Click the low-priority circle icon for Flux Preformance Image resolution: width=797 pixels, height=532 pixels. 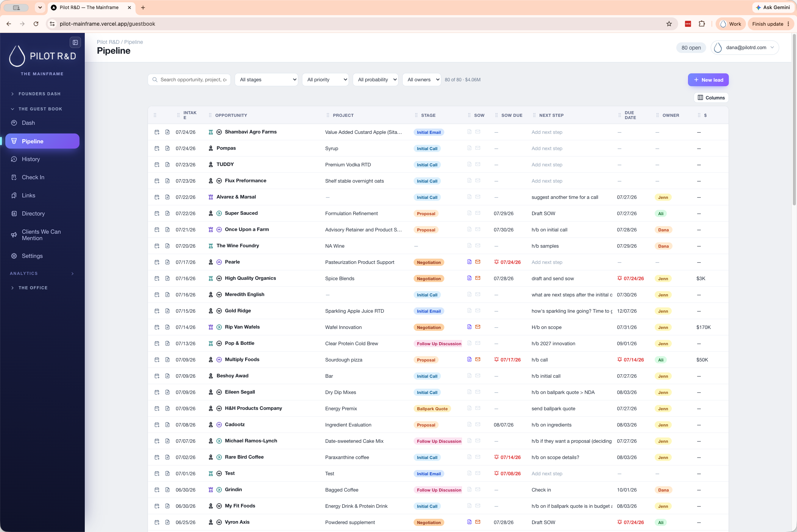(x=219, y=181)
